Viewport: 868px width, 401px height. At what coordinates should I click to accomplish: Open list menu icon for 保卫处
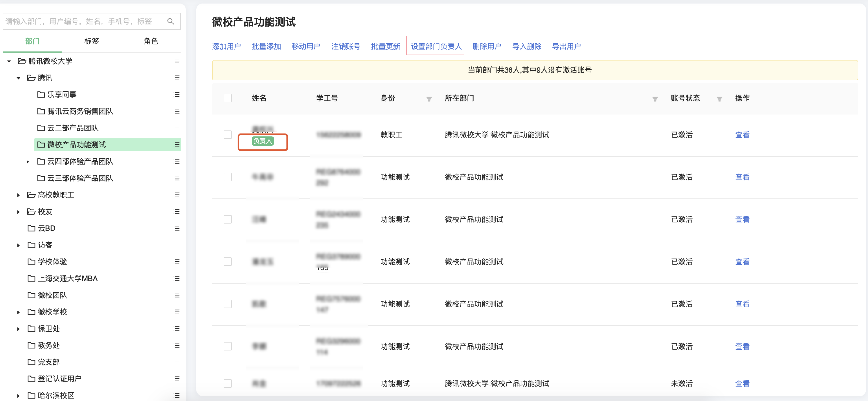(x=176, y=328)
